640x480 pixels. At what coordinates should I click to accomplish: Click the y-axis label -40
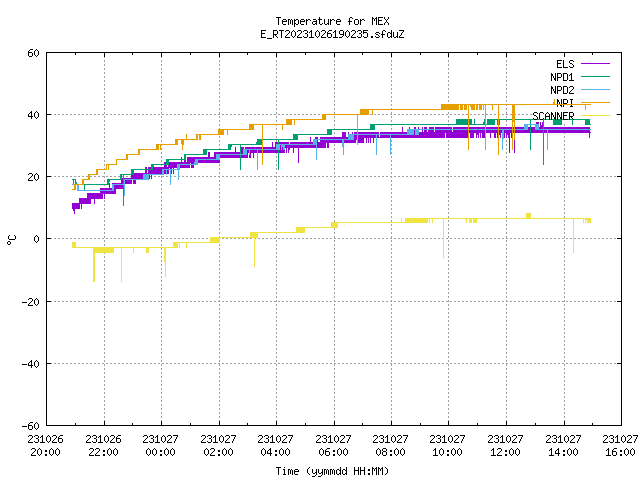(31, 364)
